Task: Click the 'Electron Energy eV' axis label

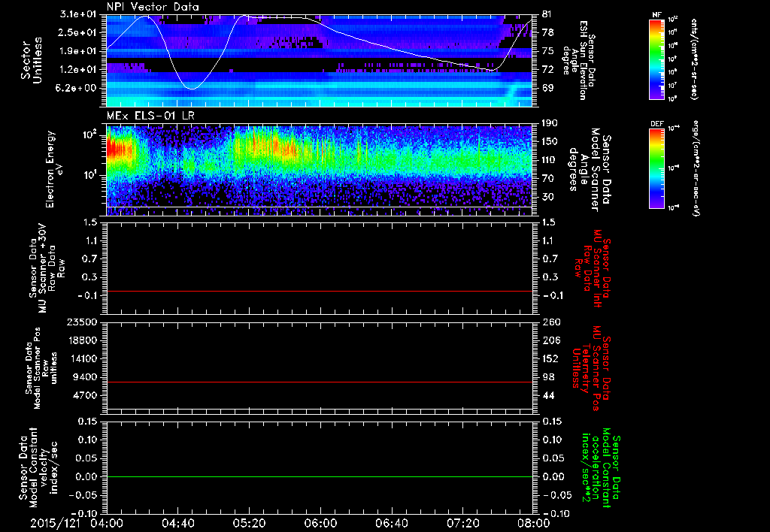Action: click(55, 169)
